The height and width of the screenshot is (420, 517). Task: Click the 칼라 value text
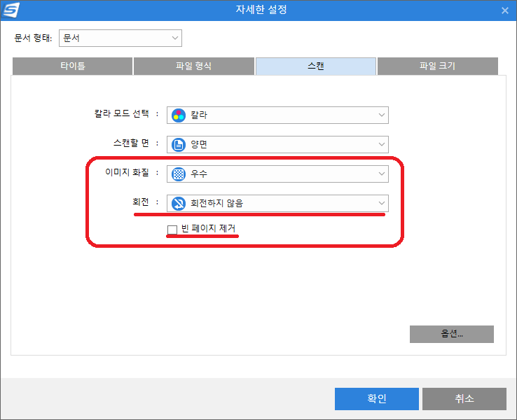pyautogui.click(x=199, y=115)
